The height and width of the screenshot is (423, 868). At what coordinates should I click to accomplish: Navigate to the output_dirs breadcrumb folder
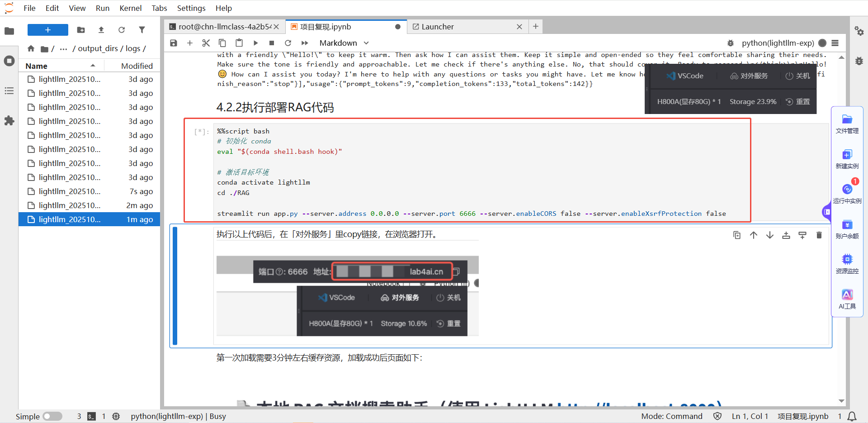coord(98,48)
